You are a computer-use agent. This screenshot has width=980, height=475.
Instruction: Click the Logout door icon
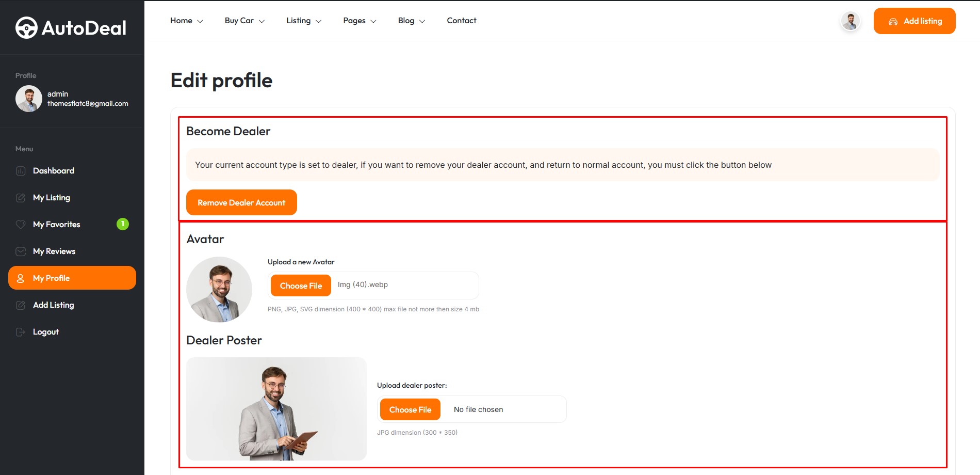coord(21,332)
